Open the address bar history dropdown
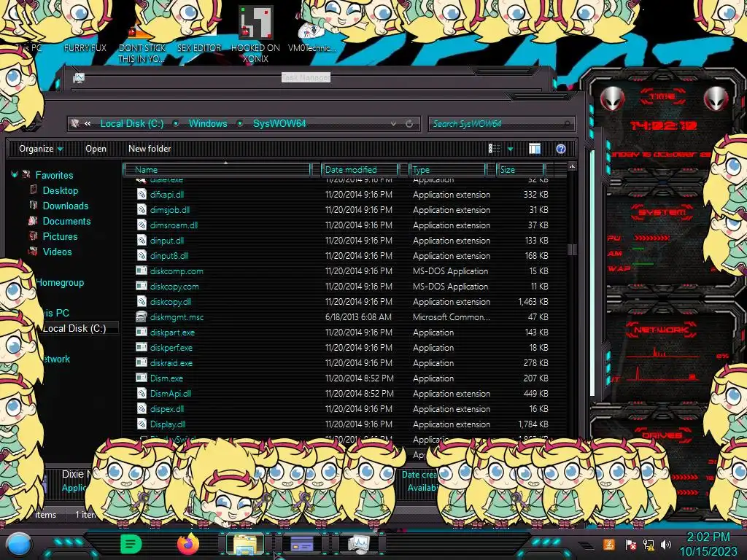 pos(393,124)
